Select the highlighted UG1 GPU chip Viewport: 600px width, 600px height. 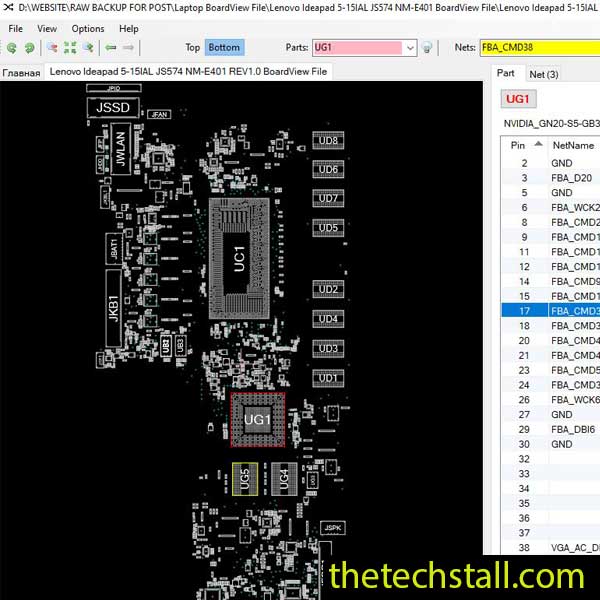tap(258, 419)
